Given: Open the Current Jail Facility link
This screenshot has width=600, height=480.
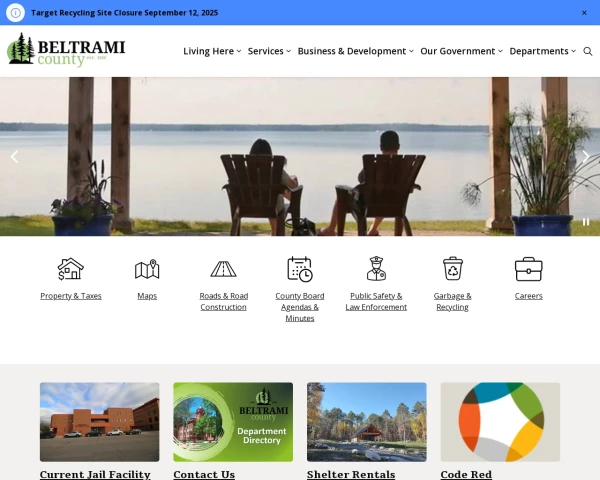Looking at the screenshot, I should (95, 474).
